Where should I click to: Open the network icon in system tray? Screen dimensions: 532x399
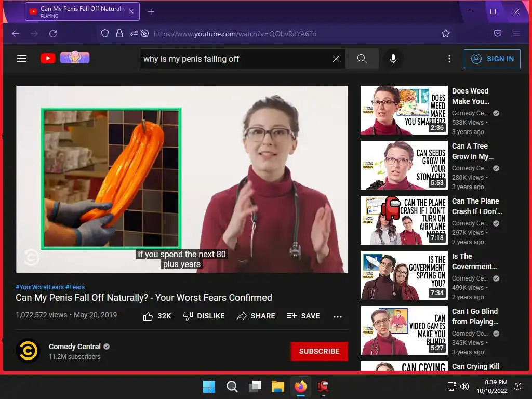451,387
